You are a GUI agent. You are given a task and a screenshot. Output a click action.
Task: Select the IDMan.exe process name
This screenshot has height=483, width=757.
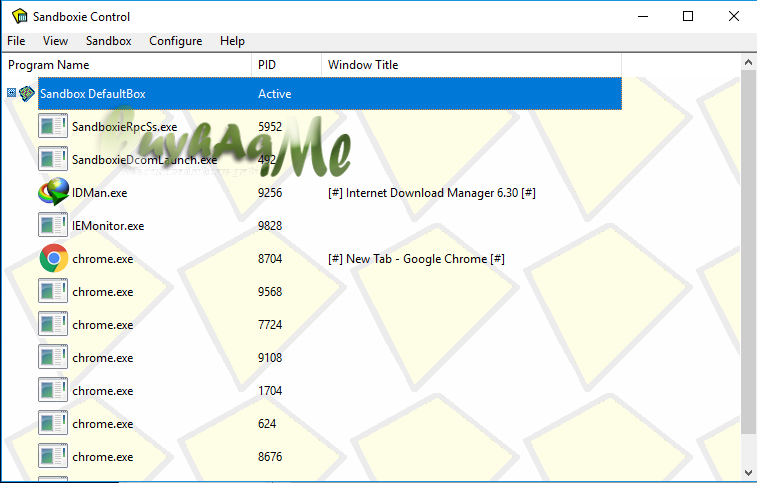pos(99,193)
